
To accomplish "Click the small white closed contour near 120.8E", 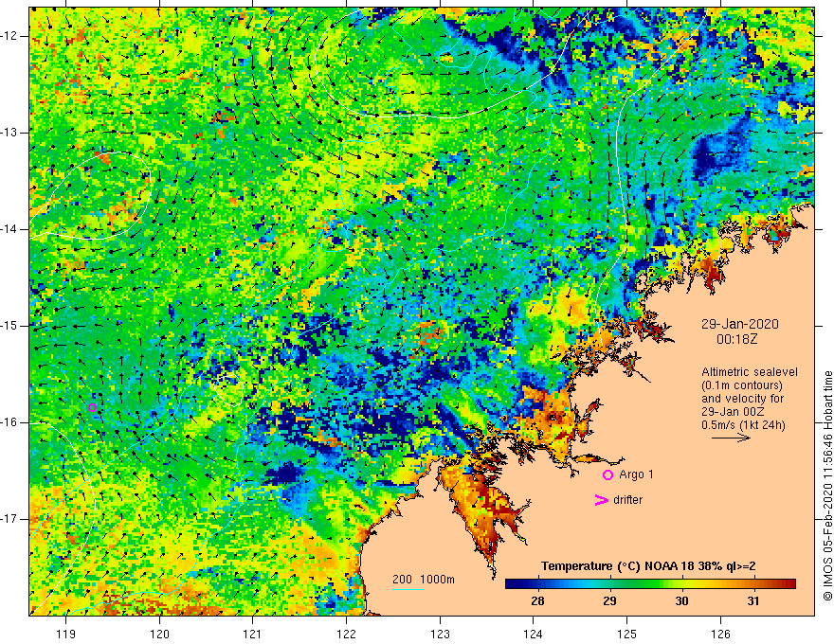I will tap(228, 389).
